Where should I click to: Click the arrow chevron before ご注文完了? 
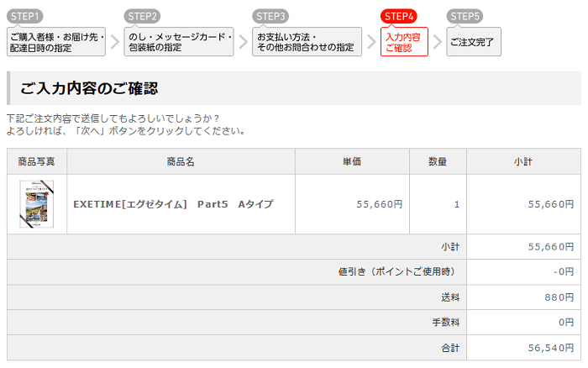point(437,42)
